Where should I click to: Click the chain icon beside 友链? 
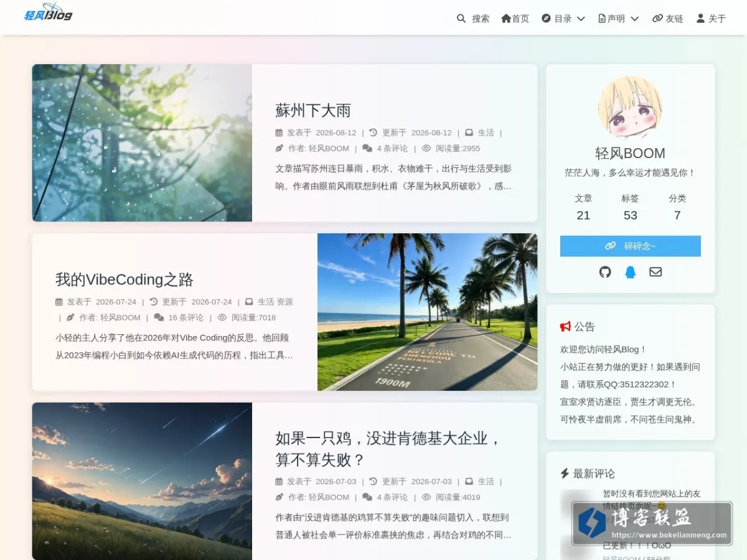[657, 19]
